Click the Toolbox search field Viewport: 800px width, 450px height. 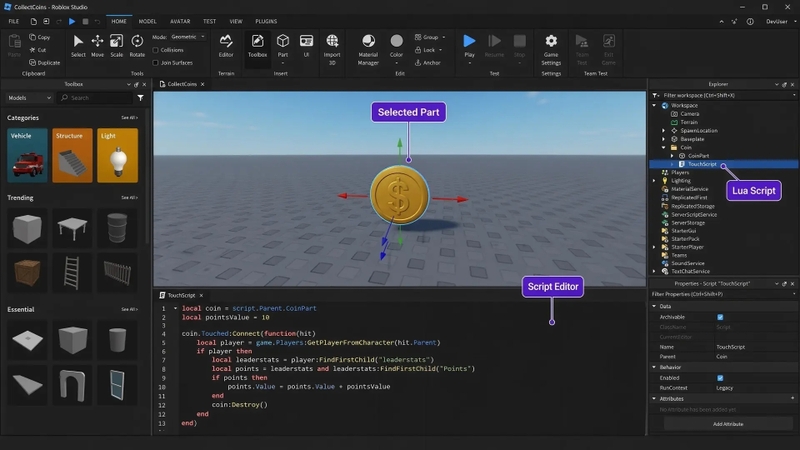(94, 97)
